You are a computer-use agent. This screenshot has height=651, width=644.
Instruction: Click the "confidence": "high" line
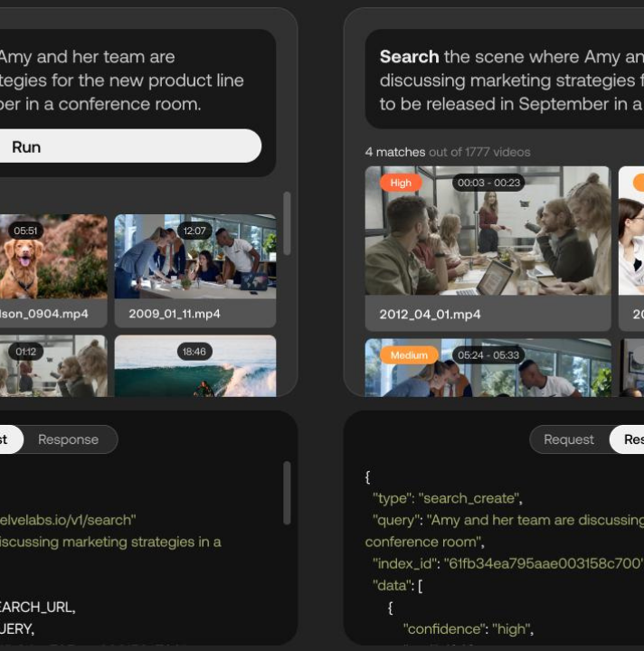tap(469, 629)
